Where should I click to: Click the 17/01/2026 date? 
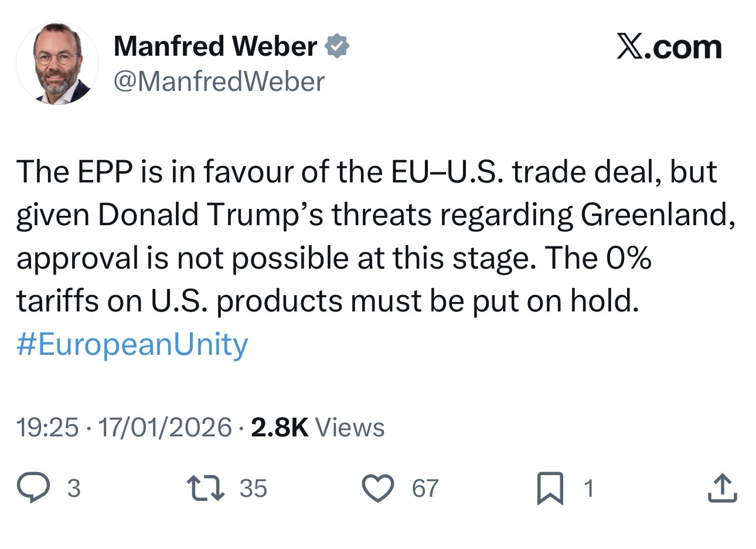(x=165, y=427)
